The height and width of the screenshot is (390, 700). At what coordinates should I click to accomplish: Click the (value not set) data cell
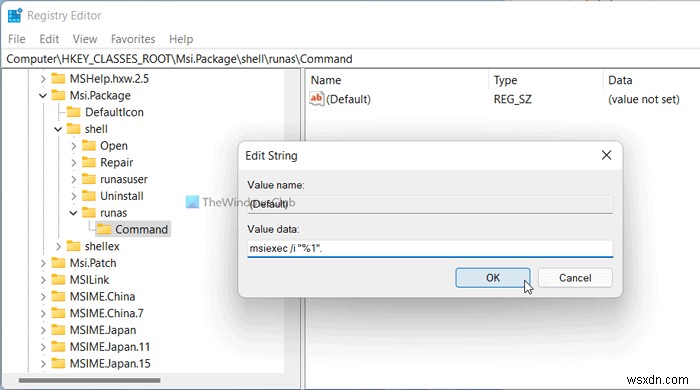point(644,99)
